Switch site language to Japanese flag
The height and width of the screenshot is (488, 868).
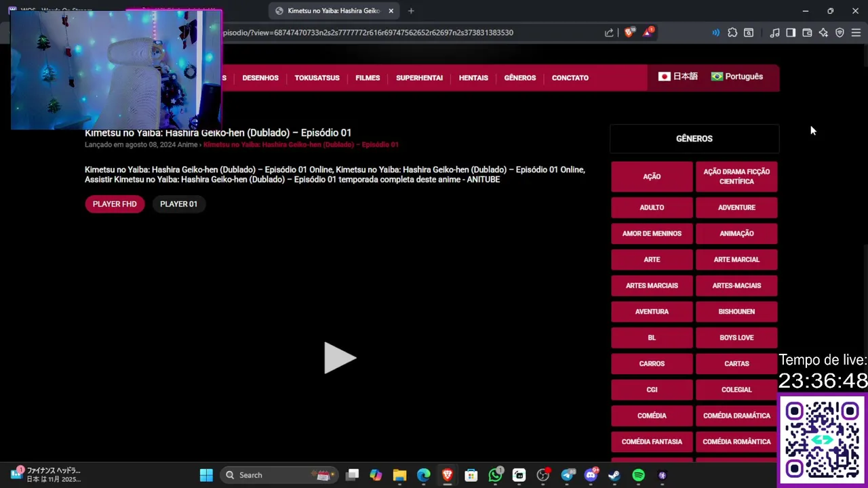677,77
